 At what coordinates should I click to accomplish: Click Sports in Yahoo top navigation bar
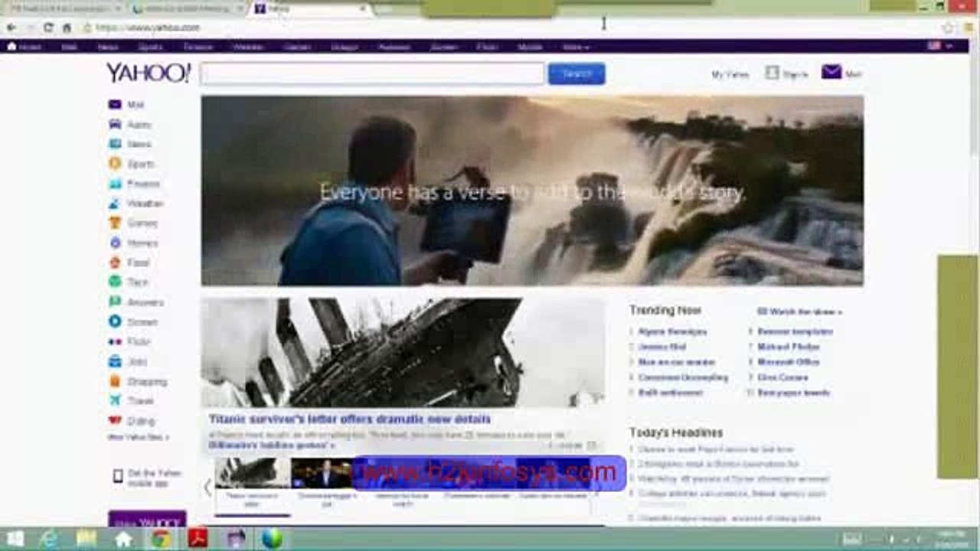coord(150,47)
